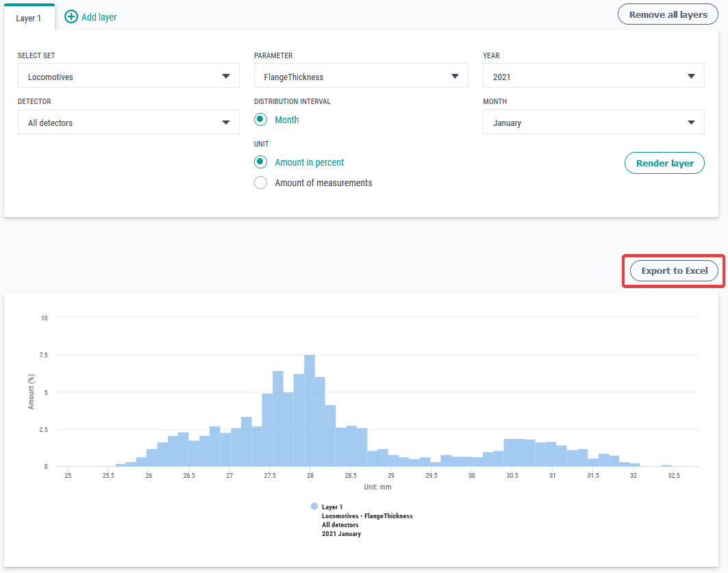The width and height of the screenshot is (728, 573).
Task: Click the tallest histogram bar at 28 mm
Action: 310,411
